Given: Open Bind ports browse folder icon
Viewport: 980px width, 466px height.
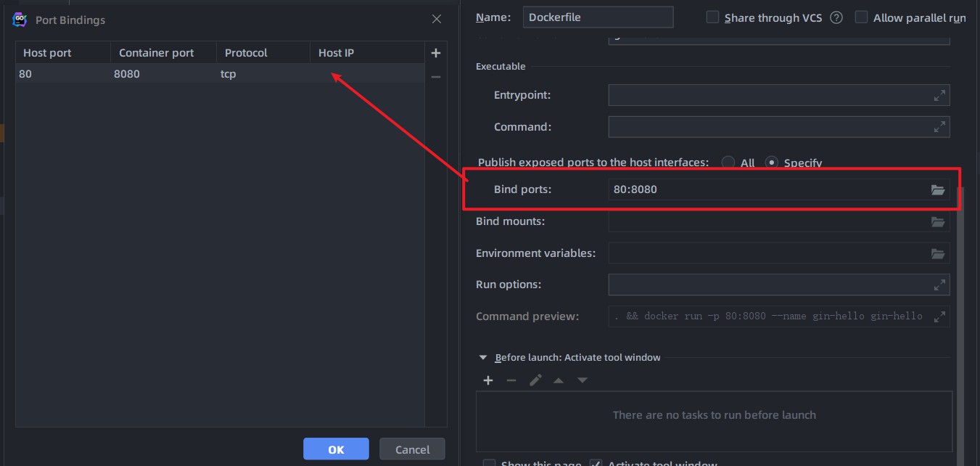Looking at the screenshot, I should pos(938,189).
